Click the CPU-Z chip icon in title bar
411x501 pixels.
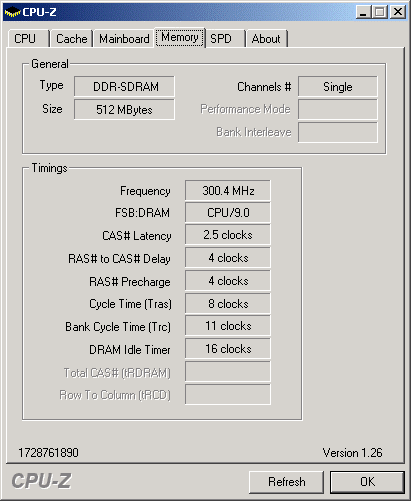[x=12, y=12]
